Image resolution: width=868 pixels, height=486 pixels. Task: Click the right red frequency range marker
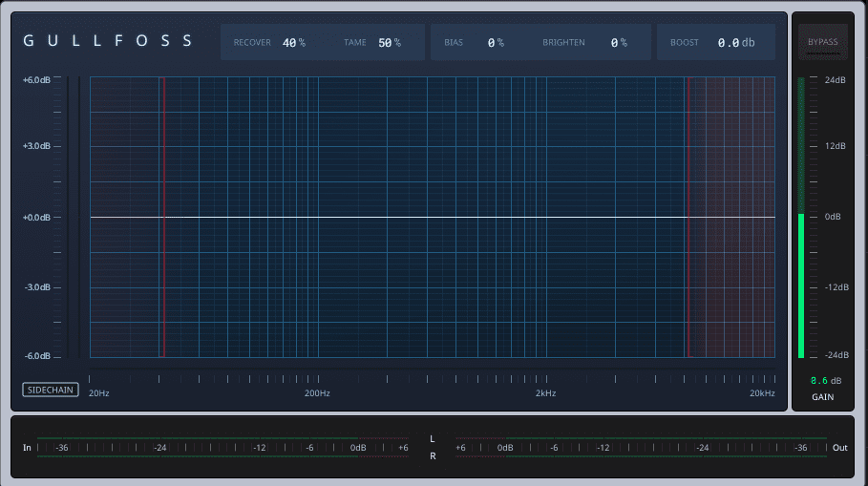coord(688,217)
